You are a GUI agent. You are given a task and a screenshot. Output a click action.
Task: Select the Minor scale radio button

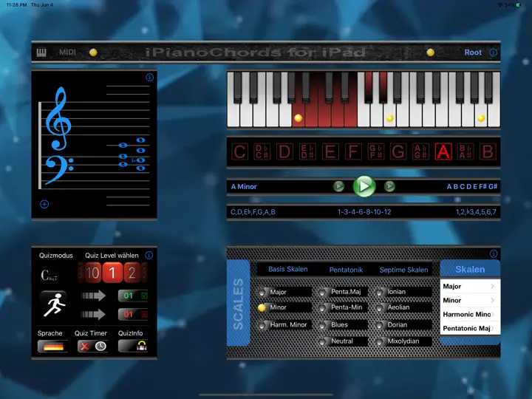point(262,307)
